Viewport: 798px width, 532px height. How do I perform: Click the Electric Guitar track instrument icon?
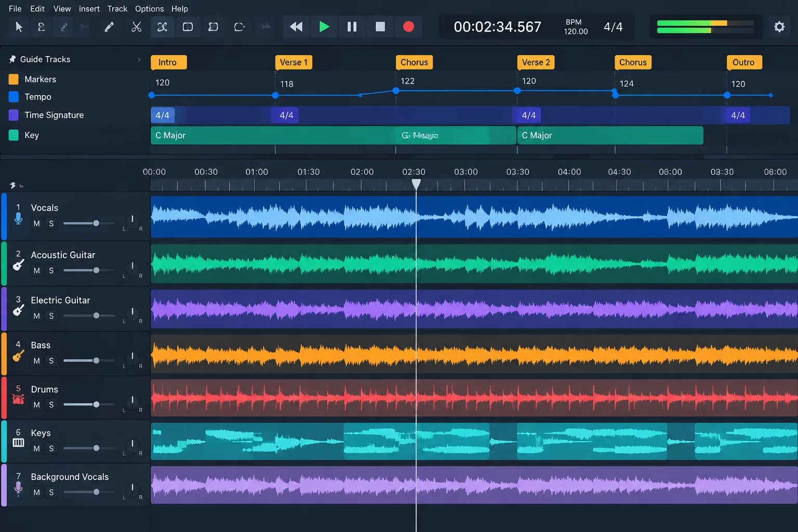18,310
